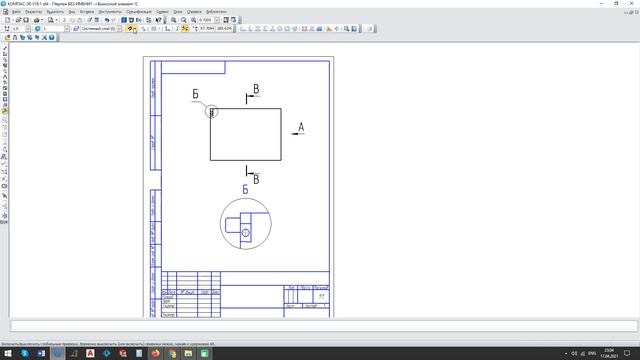Click the message input bar below the drawing

[324, 325]
